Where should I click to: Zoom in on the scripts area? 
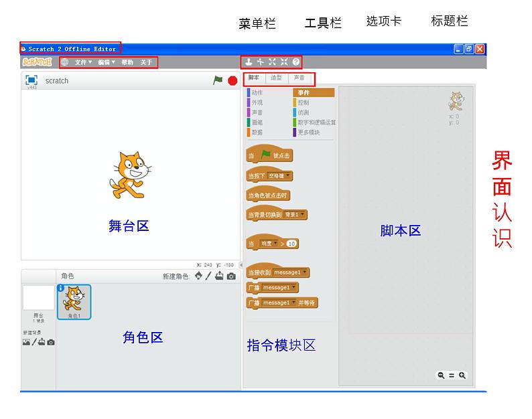coord(462,375)
